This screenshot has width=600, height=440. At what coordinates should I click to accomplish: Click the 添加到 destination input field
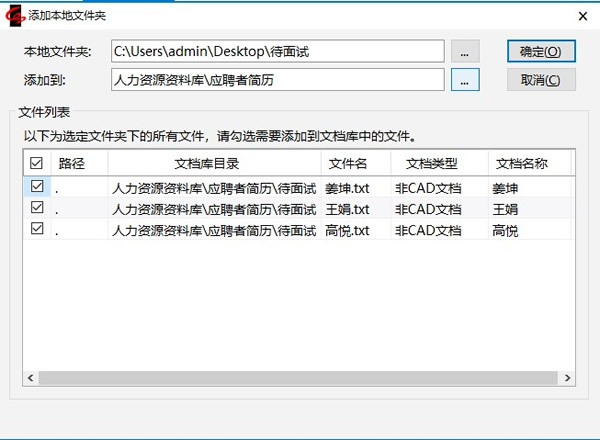coord(276,79)
